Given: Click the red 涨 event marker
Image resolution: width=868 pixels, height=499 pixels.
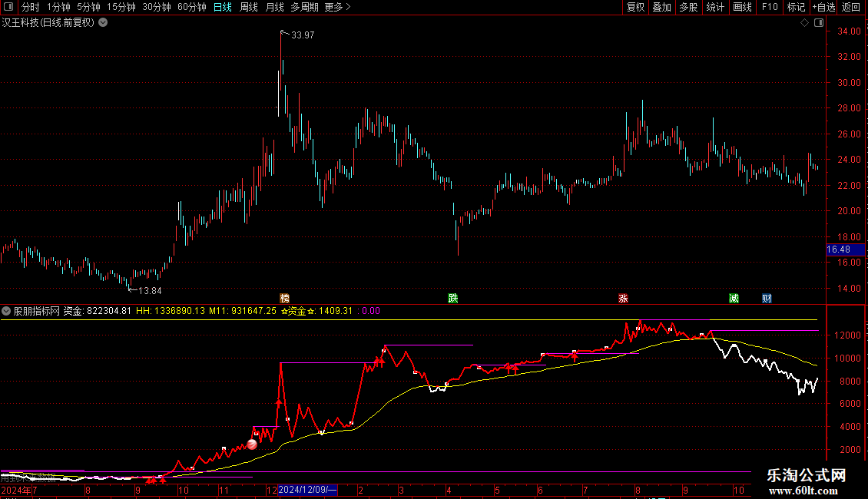Looking at the screenshot, I should coord(623,298).
